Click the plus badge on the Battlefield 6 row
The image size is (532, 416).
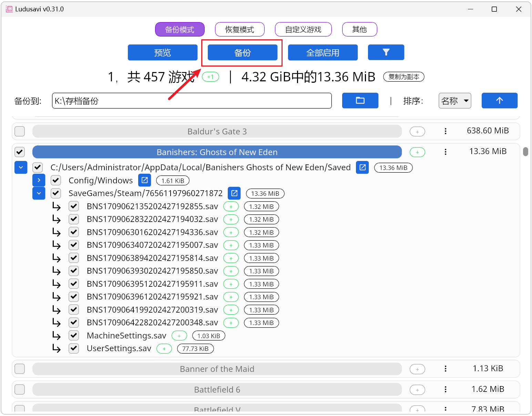[417, 390]
